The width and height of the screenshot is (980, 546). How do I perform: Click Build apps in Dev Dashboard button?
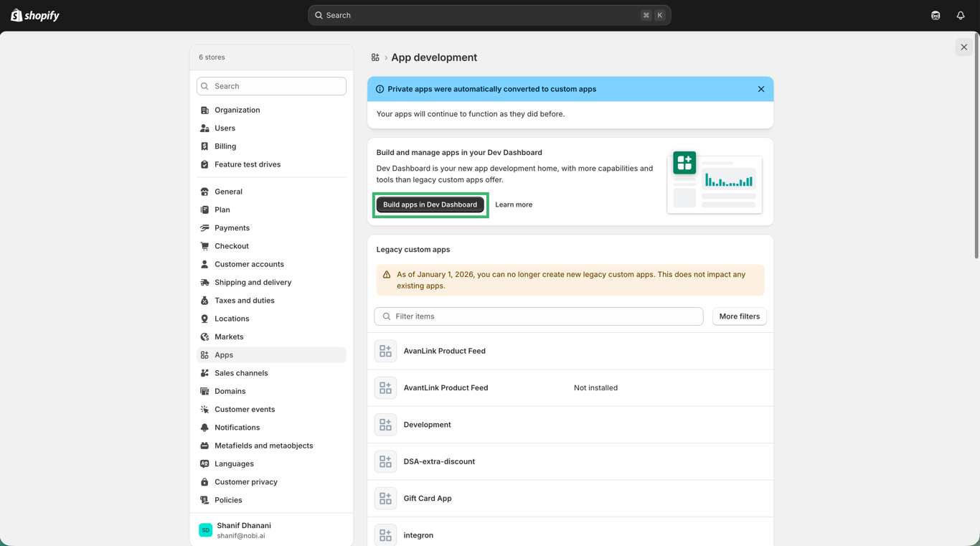(x=430, y=204)
